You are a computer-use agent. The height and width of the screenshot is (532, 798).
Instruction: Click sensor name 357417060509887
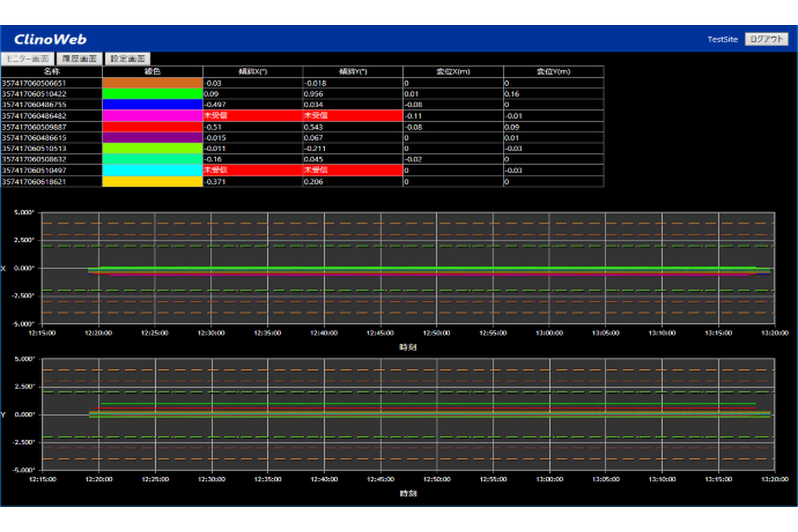[x=34, y=127]
